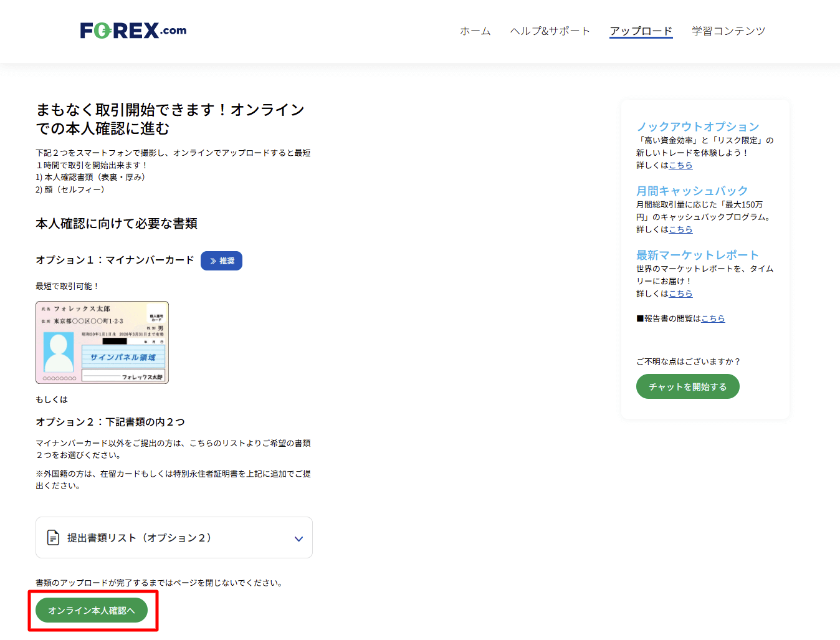Image resolution: width=840 pixels, height=640 pixels.
Task: Open the 月間キャッシュバック heading link
Action: tap(692, 191)
